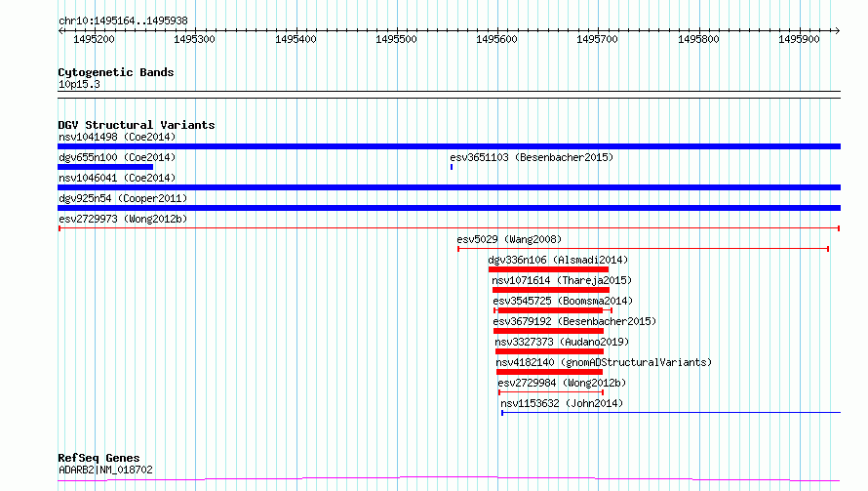Click the esv2729984 (Wong2012b) label
868x491 pixels.
pos(562,383)
